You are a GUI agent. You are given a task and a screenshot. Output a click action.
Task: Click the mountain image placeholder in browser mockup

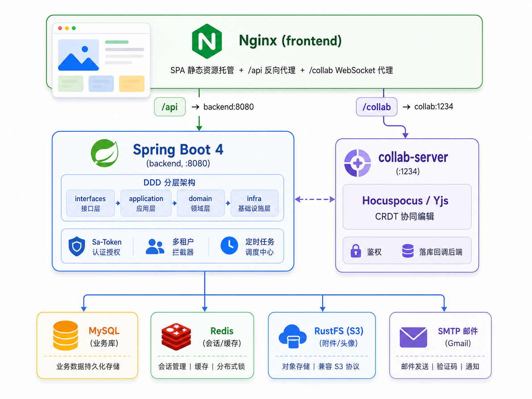tap(79, 55)
